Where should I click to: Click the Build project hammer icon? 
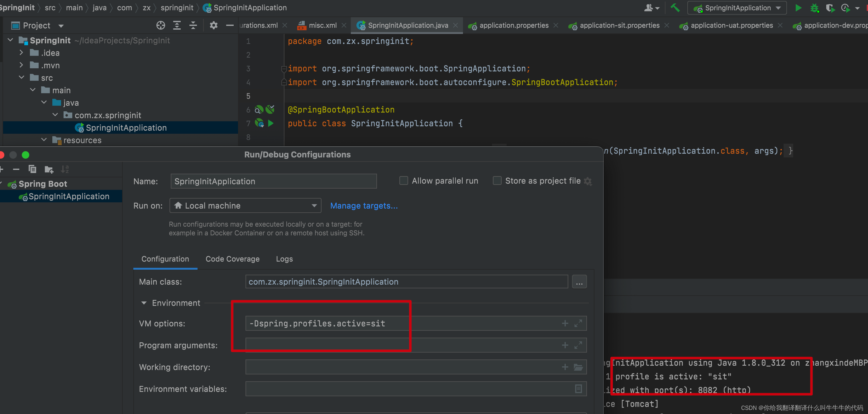[675, 8]
